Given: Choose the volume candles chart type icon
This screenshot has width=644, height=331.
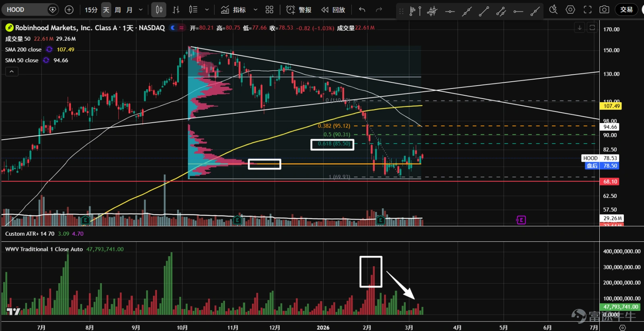Looking at the screenshot, I should pyautogui.click(x=193, y=10).
